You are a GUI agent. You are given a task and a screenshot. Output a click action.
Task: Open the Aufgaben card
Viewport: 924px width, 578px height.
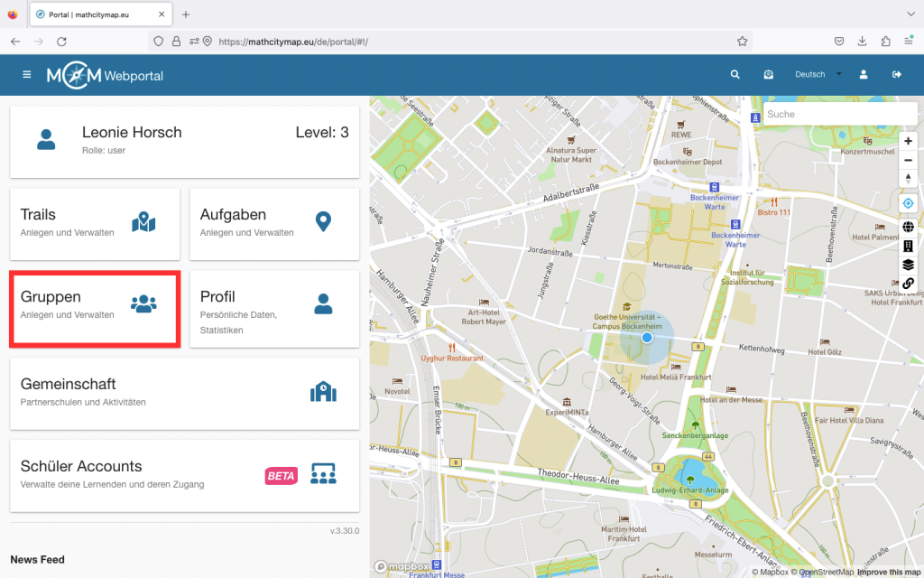(274, 223)
